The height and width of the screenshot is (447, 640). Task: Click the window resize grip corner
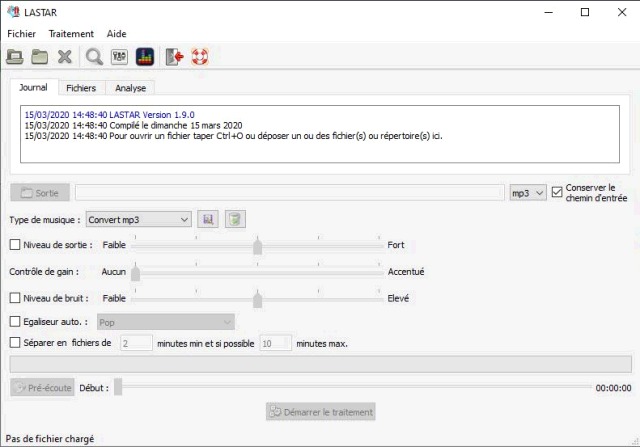tap(635, 442)
